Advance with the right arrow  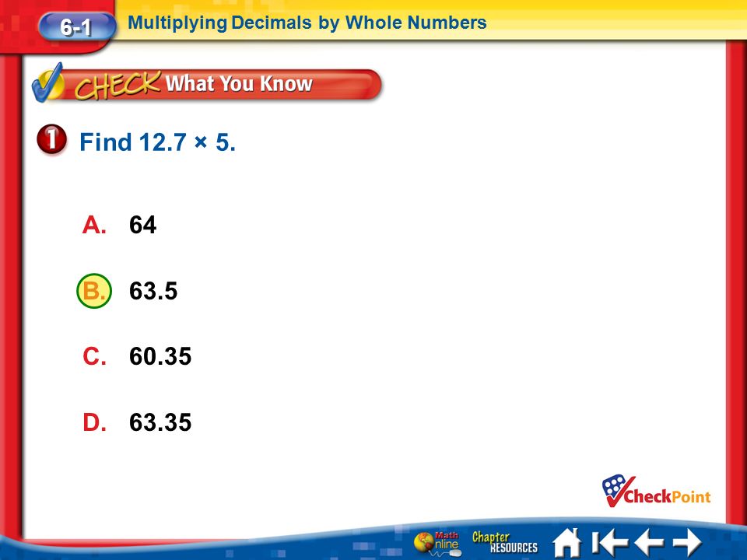687,542
